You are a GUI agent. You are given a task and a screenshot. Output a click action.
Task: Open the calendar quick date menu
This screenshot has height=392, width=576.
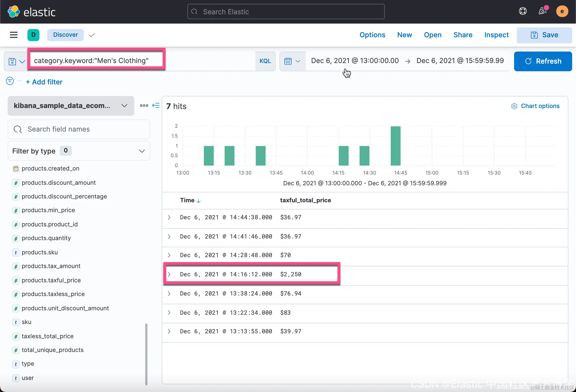tap(292, 61)
